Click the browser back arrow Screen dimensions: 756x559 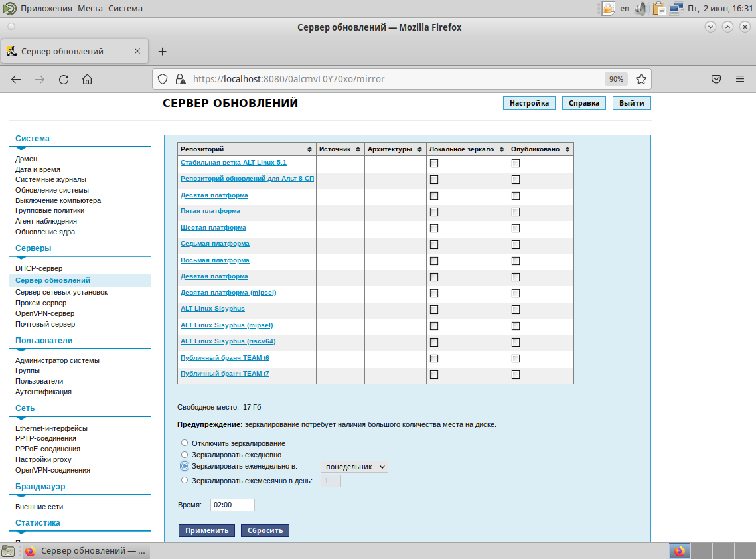click(x=16, y=79)
